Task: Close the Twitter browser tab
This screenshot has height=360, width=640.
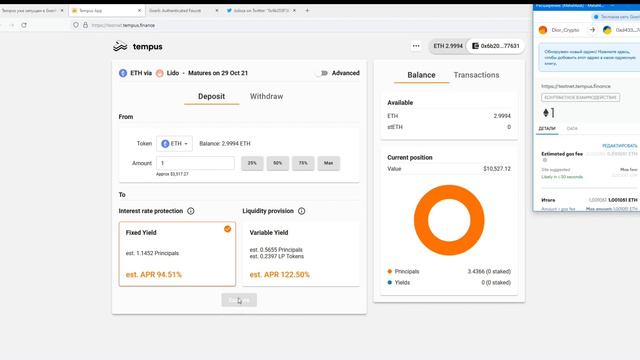Action: [x=294, y=11]
